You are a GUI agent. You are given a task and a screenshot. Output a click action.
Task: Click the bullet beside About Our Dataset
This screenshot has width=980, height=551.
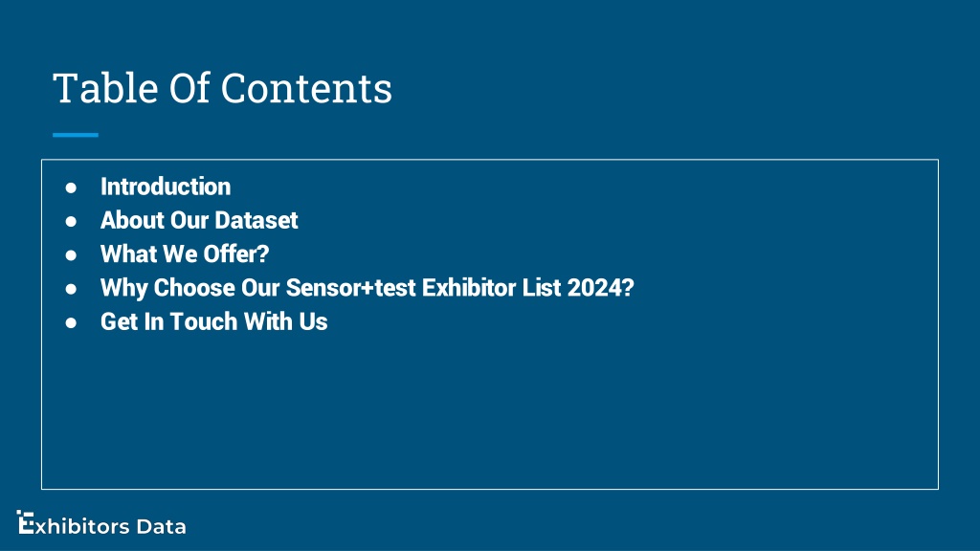click(x=71, y=221)
